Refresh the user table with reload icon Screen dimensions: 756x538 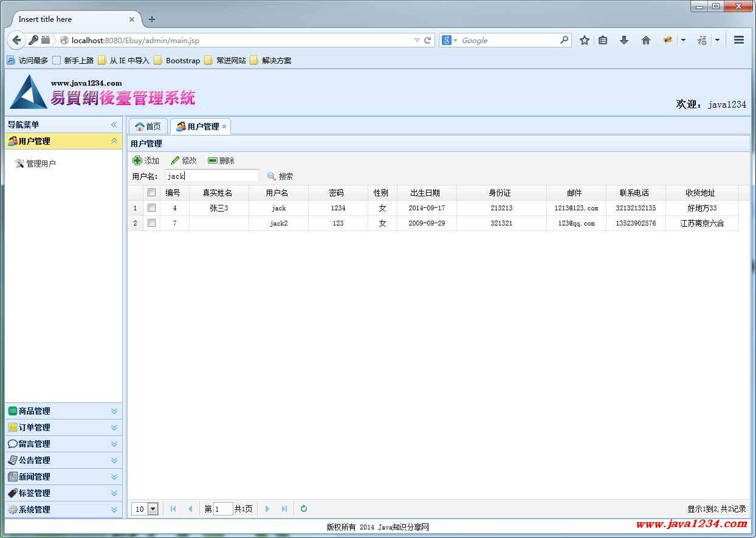304,509
